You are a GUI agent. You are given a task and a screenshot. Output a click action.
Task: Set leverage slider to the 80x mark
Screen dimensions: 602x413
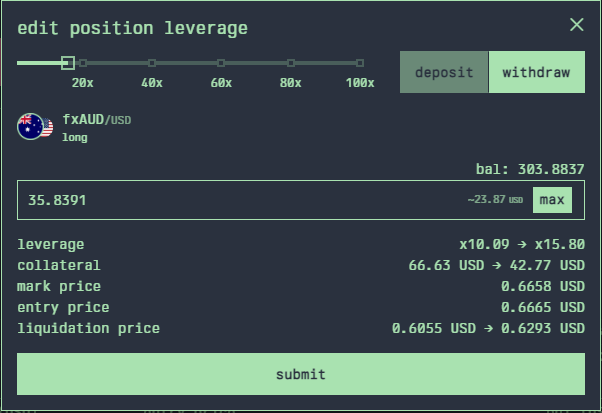(290, 63)
